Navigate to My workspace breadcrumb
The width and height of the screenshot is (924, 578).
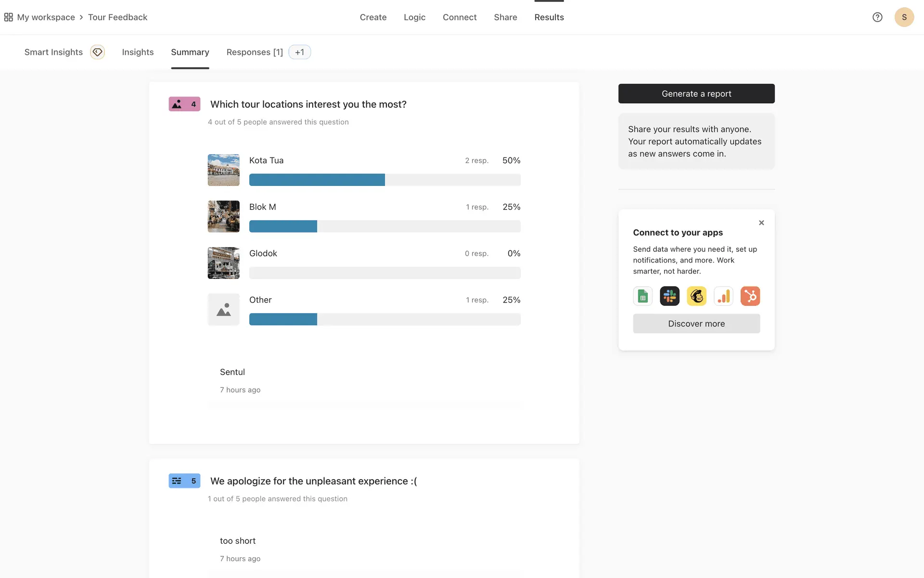click(x=46, y=17)
